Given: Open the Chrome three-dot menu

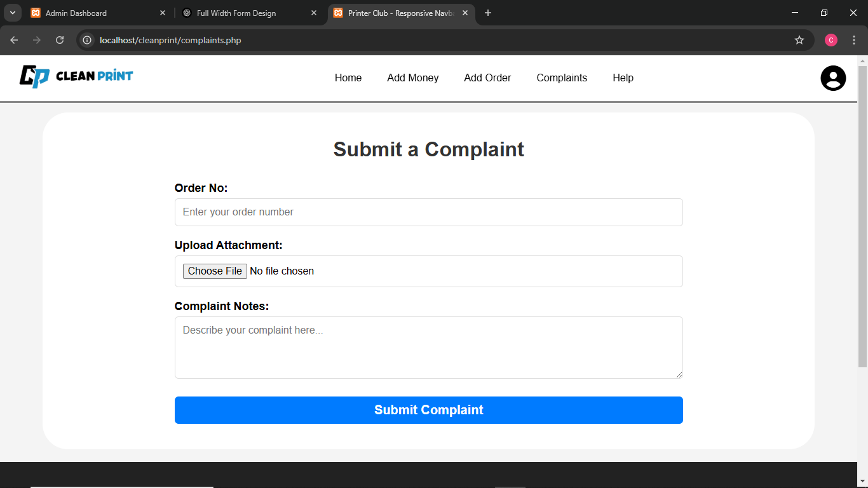Looking at the screenshot, I should pyautogui.click(x=853, y=40).
